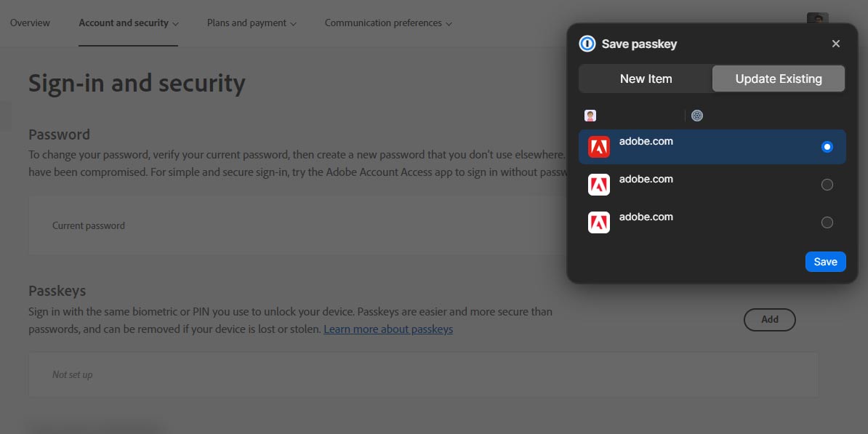Click the Adobe icon beside the second adobe.com item

coord(598,185)
